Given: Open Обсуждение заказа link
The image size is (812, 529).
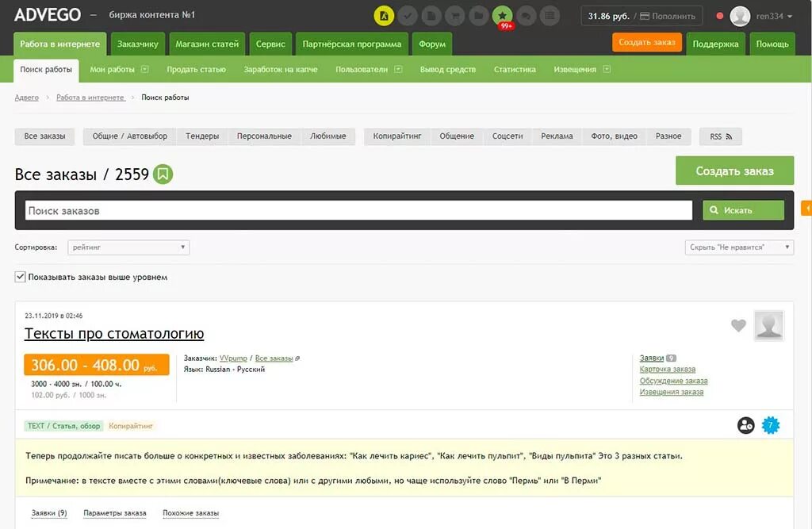Looking at the screenshot, I should coord(674,381).
